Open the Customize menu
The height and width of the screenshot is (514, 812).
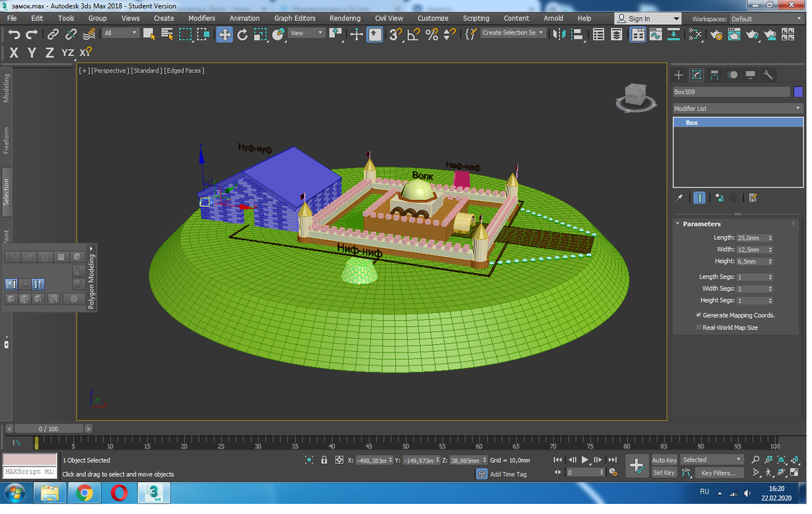[432, 18]
